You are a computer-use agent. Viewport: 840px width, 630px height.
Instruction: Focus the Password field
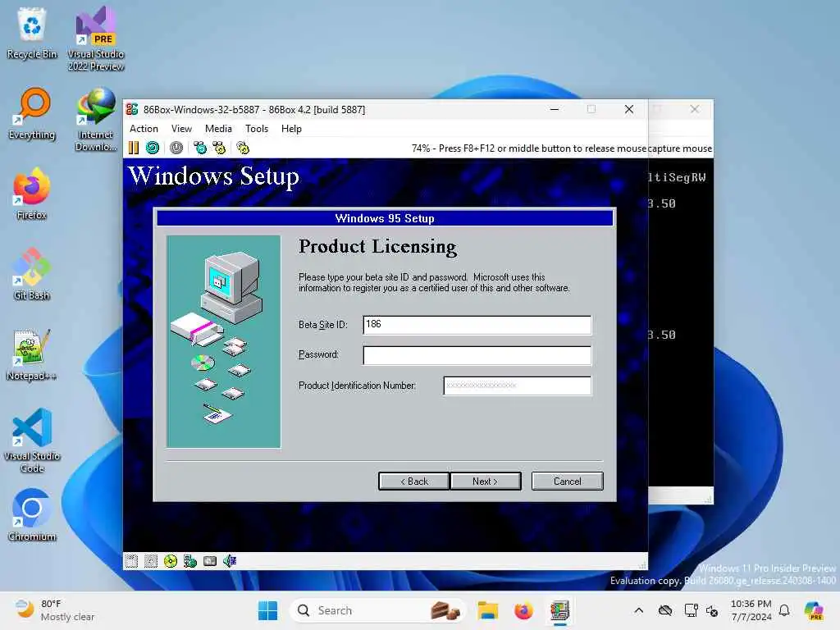pyautogui.click(x=477, y=355)
